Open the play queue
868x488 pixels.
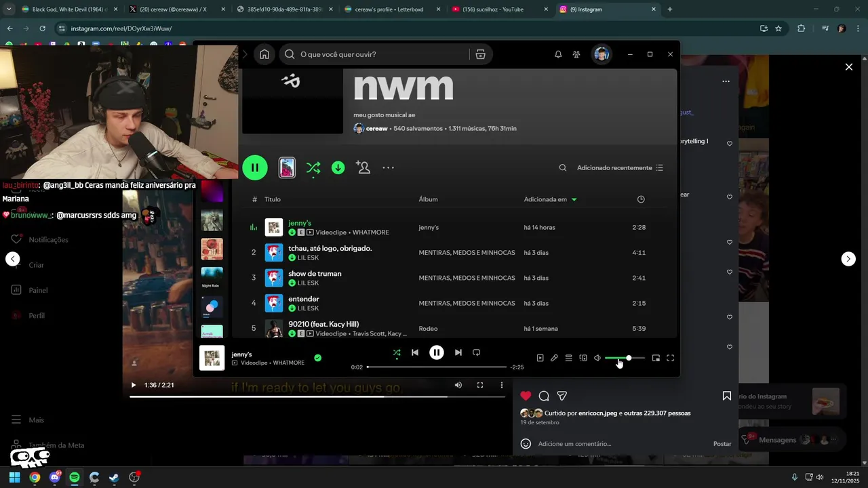pyautogui.click(x=569, y=358)
